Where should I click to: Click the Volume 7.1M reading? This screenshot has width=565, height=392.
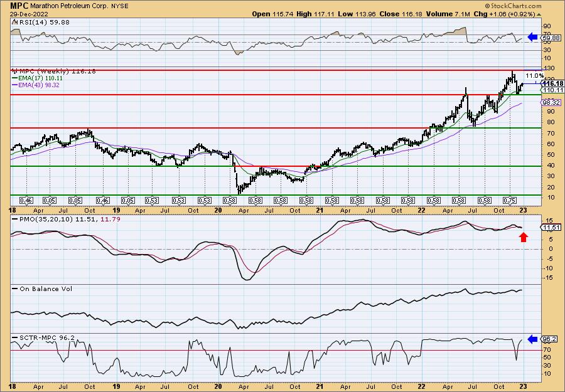tap(448, 14)
